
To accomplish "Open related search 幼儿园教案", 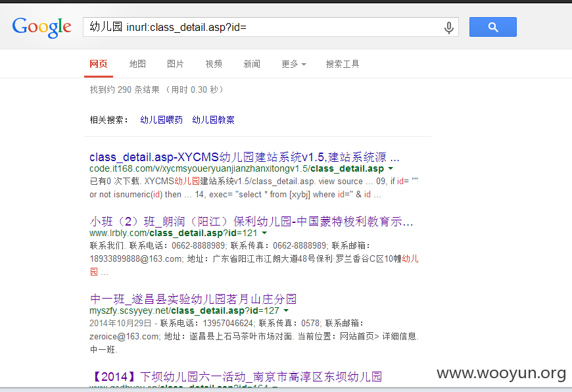I will tap(213, 120).
